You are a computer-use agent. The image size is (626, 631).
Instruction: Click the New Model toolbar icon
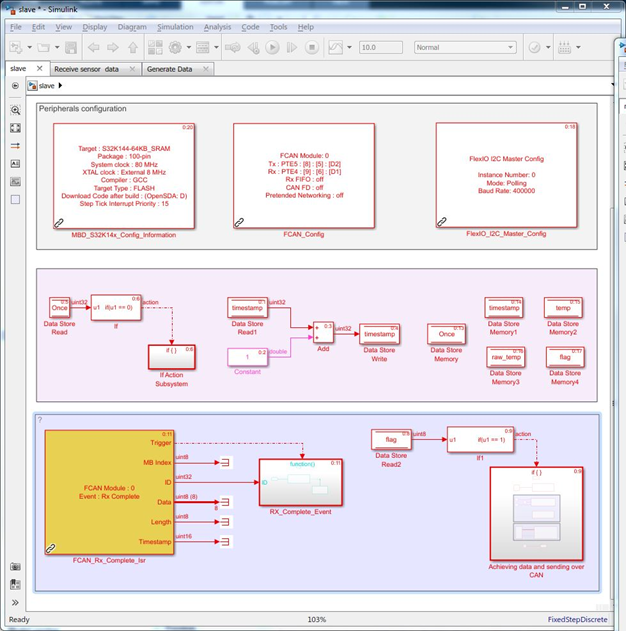click(16, 47)
